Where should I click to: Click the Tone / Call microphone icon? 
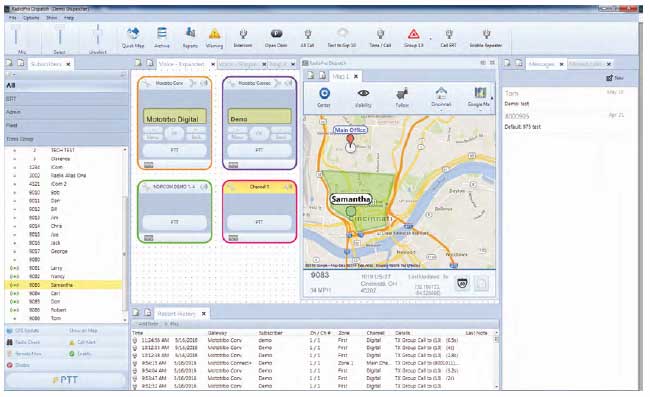click(x=380, y=34)
